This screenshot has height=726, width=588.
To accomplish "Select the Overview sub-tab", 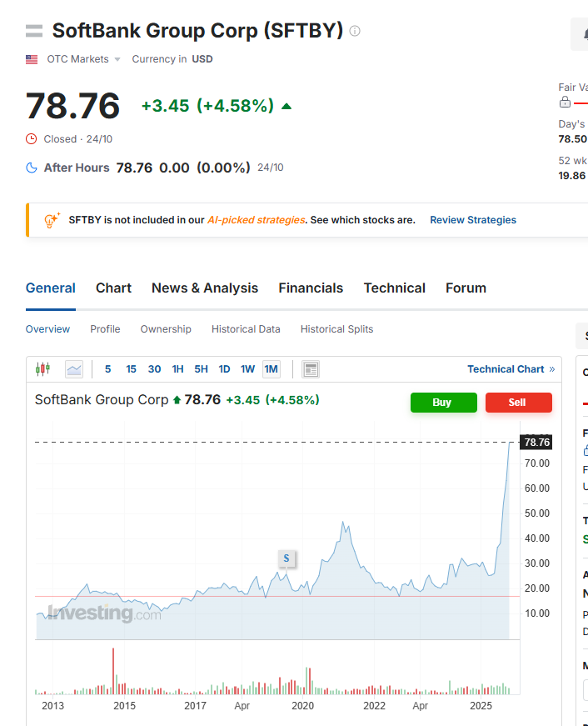I will click(47, 329).
